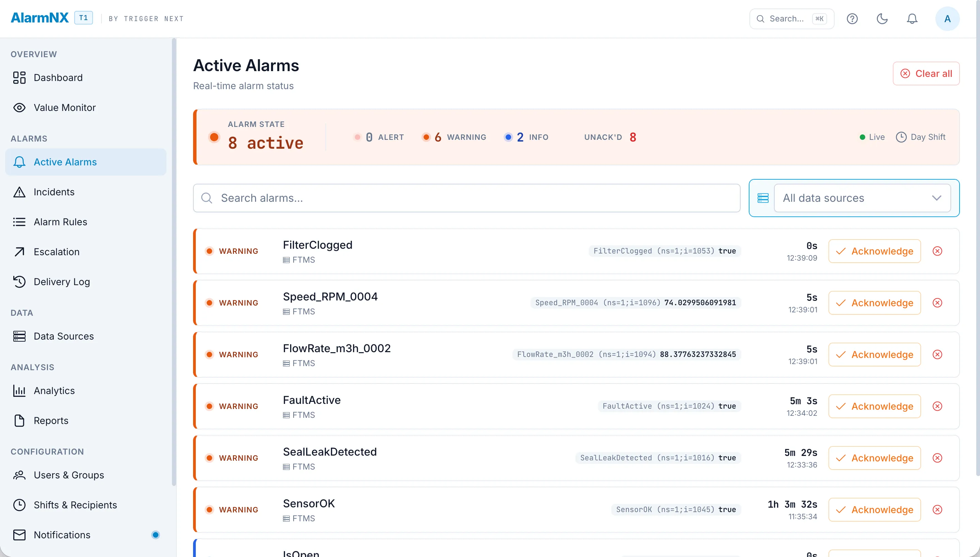
Task: Click FilterClogged (ns=1;i=1053) tag value
Action: (x=665, y=251)
